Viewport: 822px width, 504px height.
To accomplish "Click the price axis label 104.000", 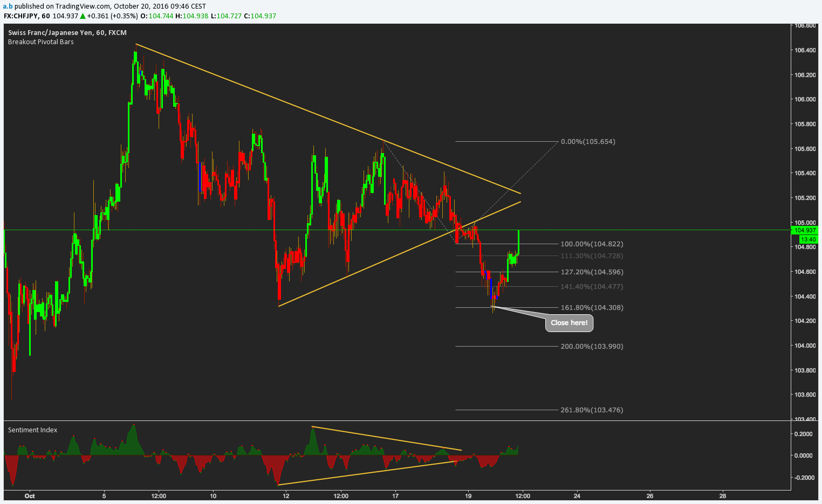I will point(805,346).
